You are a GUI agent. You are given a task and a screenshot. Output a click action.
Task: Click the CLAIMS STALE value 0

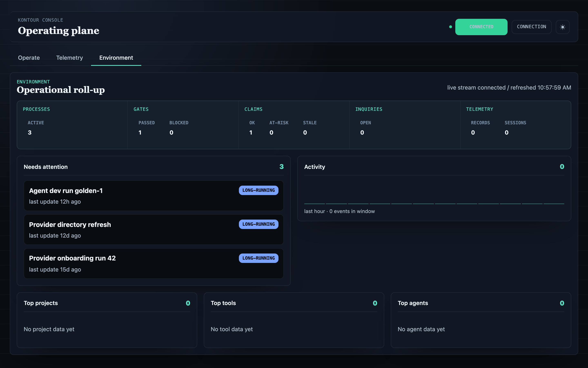(305, 133)
